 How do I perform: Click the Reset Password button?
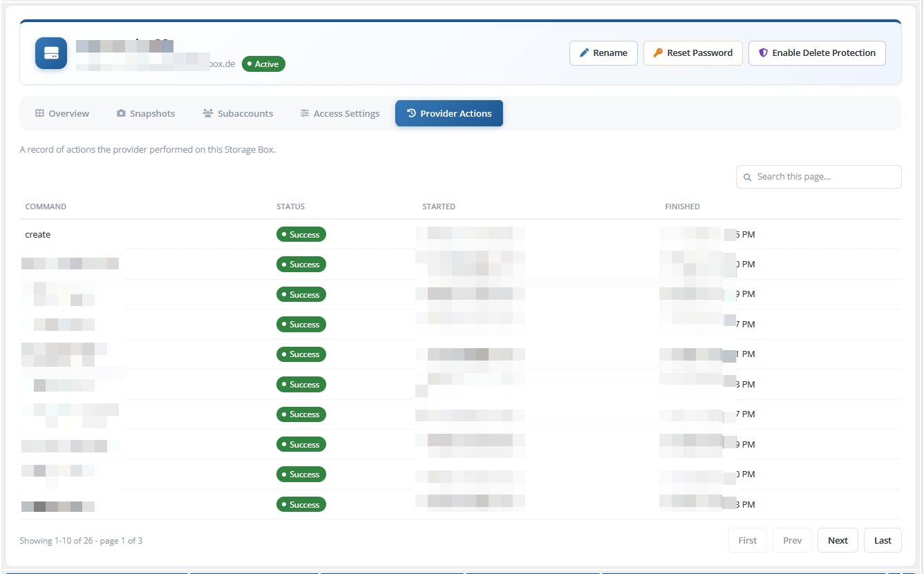[693, 53]
